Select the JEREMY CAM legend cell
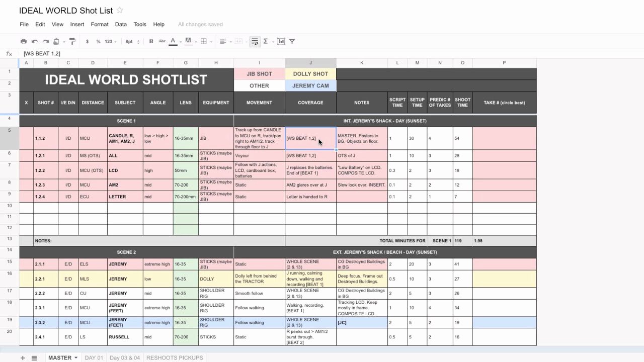The image size is (644, 362). [310, 85]
